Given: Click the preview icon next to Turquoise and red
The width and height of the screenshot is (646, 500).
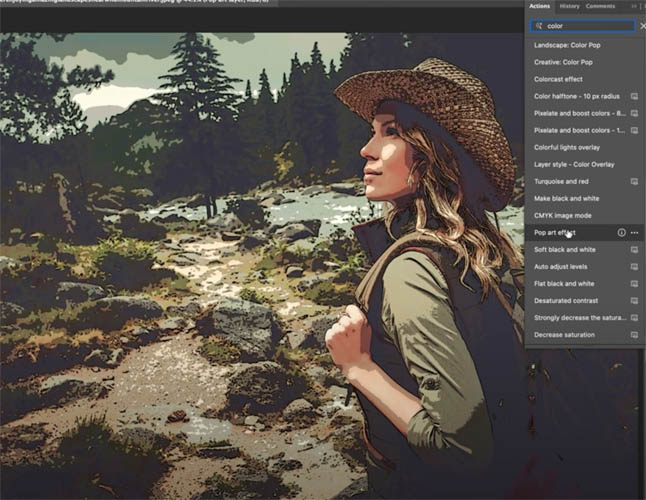Looking at the screenshot, I should (634, 182).
